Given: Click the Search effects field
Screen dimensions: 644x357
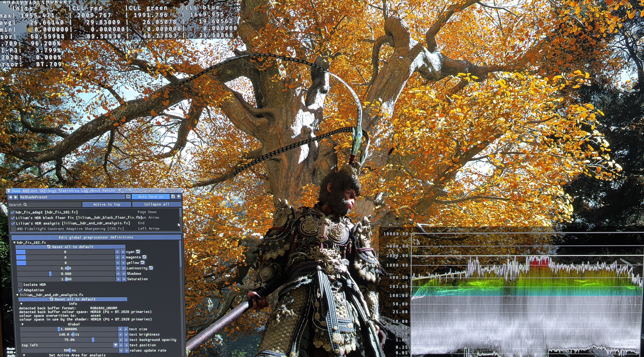Looking at the screenshot, I should [x=44, y=205].
